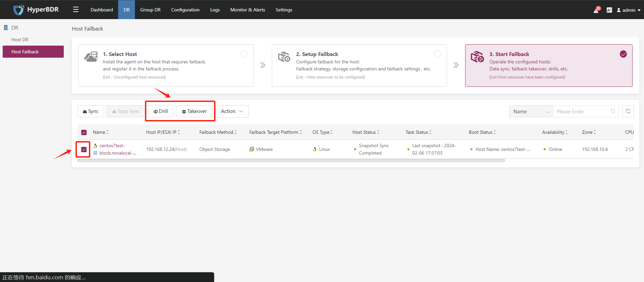Refresh the host list
The width and height of the screenshot is (644, 282).
pos(628,111)
